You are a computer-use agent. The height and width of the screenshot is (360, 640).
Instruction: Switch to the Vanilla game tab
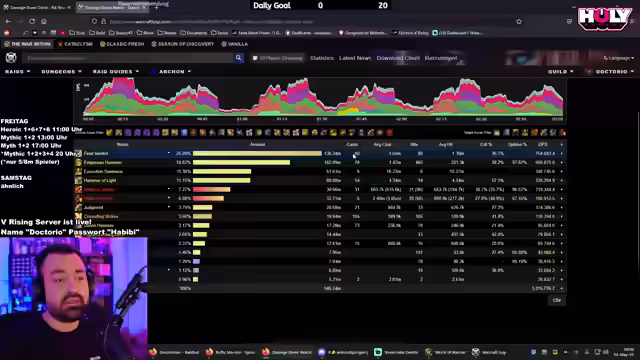tap(235, 44)
